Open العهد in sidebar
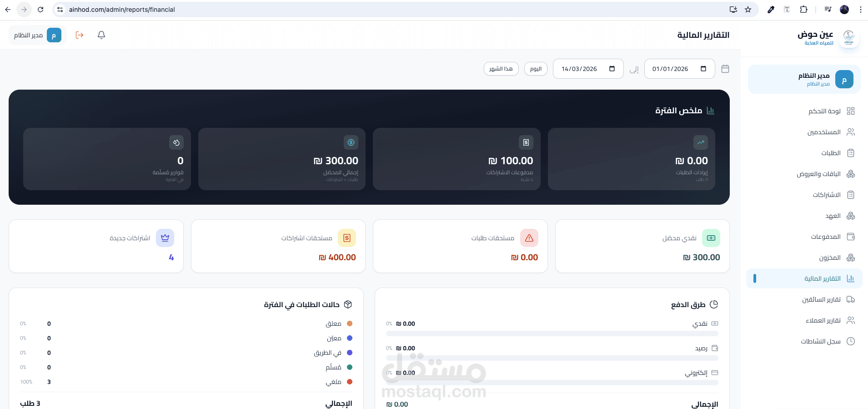Screen dimensions: 868x409 (804, 216)
